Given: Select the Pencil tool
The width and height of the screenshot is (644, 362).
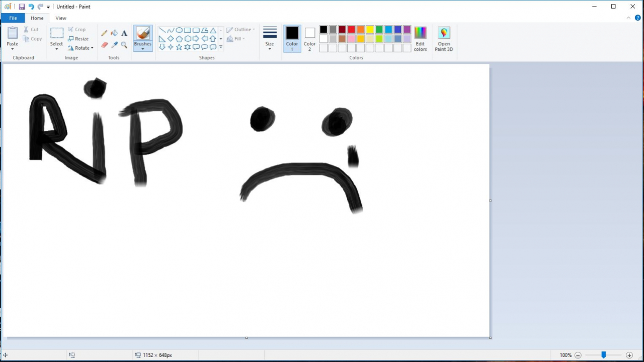Looking at the screenshot, I should pos(104,33).
